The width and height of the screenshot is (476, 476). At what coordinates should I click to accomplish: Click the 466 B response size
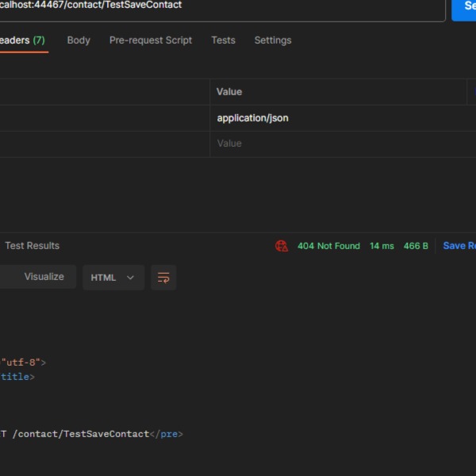pos(416,246)
